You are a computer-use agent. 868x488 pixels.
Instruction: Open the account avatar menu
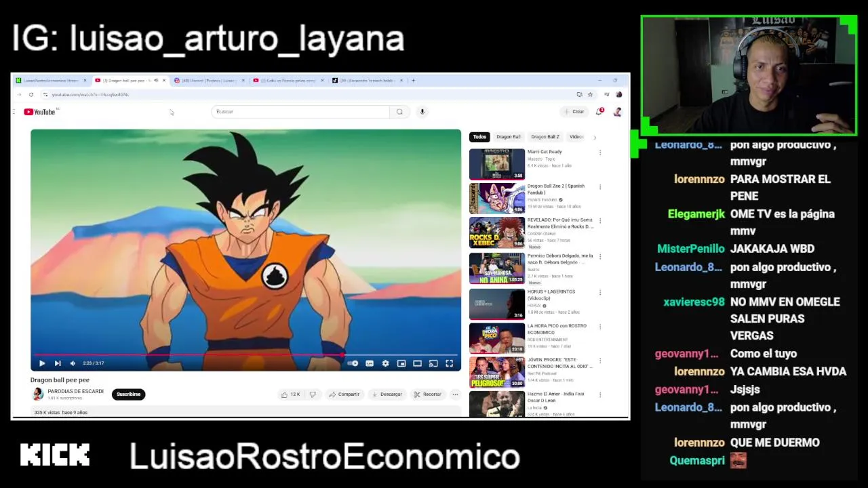click(x=617, y=112)
